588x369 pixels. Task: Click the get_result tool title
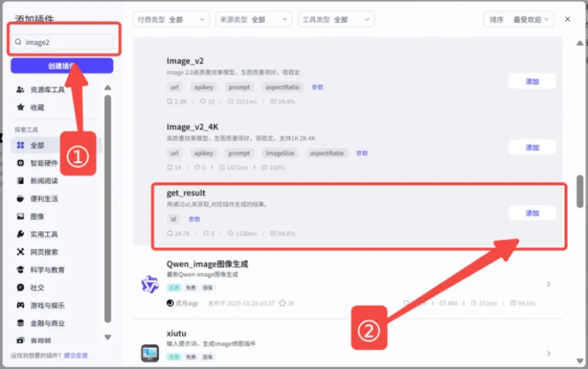pos(186,193)
